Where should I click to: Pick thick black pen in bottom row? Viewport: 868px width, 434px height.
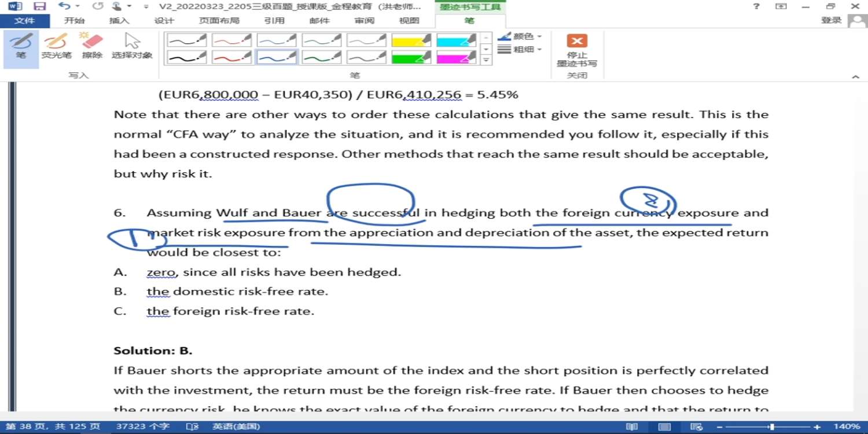[x=186, y=57]
